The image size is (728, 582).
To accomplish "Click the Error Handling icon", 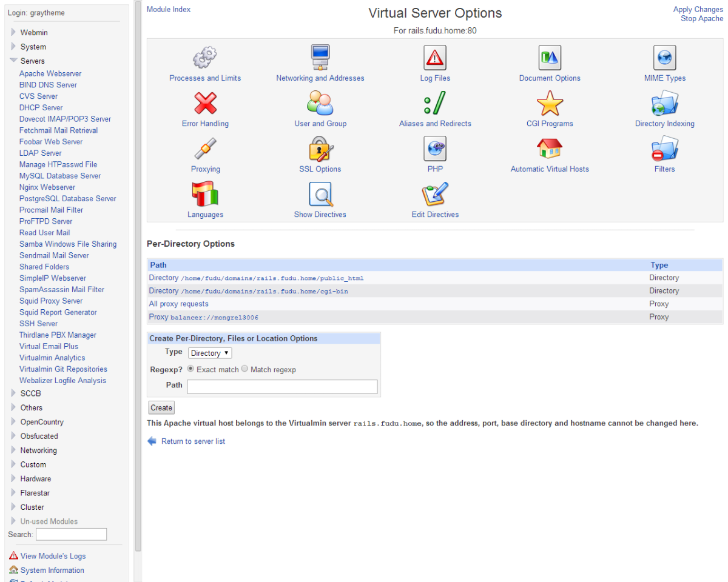I will (204, 103).
